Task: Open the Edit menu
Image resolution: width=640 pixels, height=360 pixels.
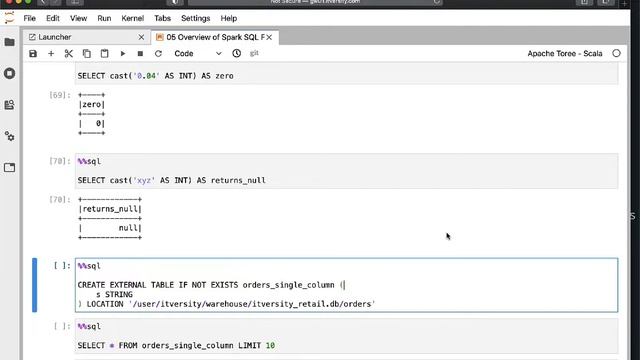Action: 53,18
